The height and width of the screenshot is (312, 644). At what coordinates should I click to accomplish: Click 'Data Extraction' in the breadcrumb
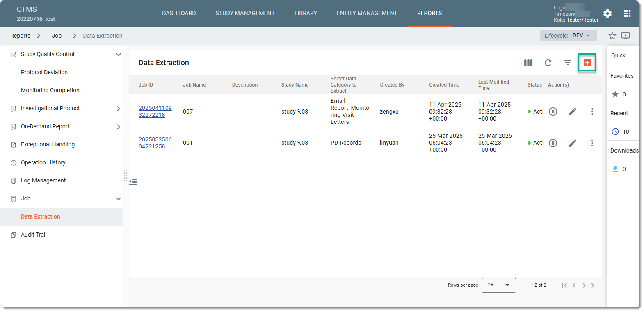pyautogui.click(x=103, y=36)
